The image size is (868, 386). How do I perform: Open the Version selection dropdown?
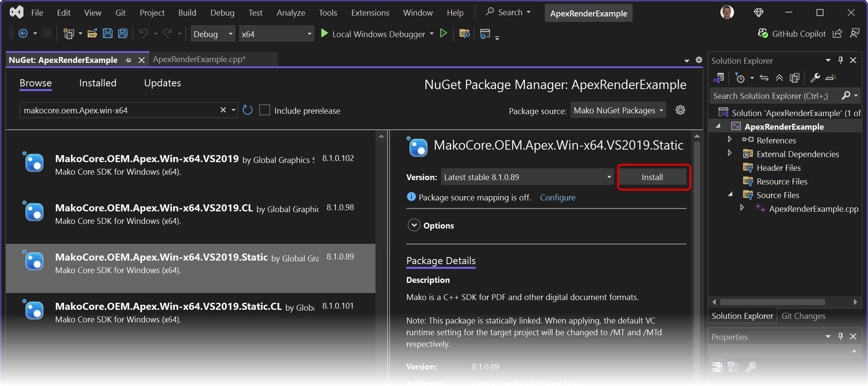pos(527,177)
